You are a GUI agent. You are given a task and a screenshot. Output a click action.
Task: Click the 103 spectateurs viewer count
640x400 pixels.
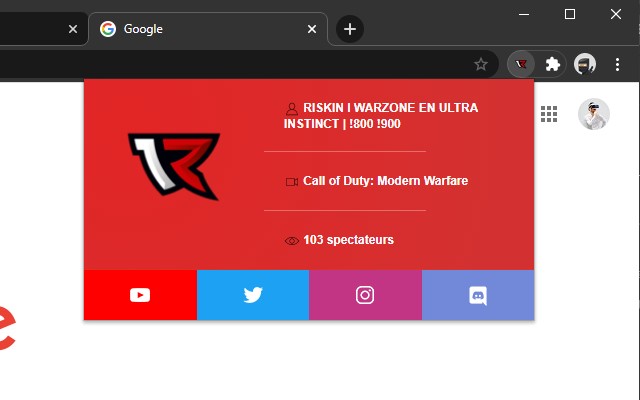(349, 240)
